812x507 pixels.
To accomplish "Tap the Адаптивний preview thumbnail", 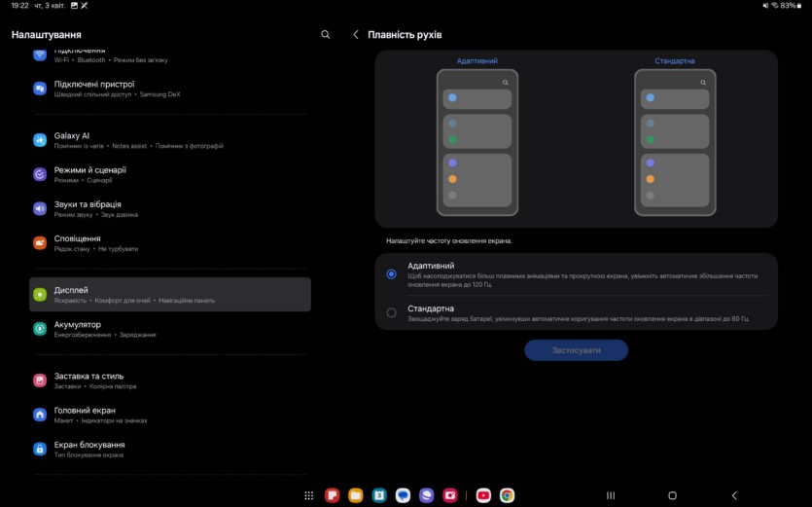I will pyautogui.click(x=477, y=141).
